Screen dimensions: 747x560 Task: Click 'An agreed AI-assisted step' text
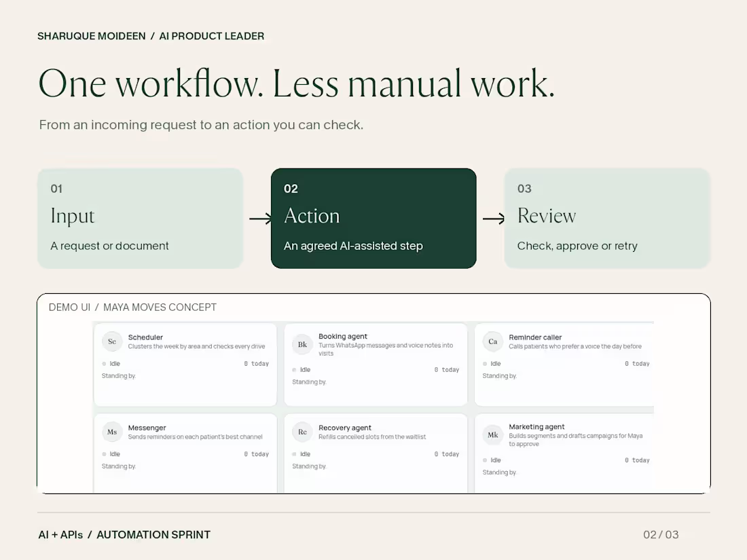354,246
